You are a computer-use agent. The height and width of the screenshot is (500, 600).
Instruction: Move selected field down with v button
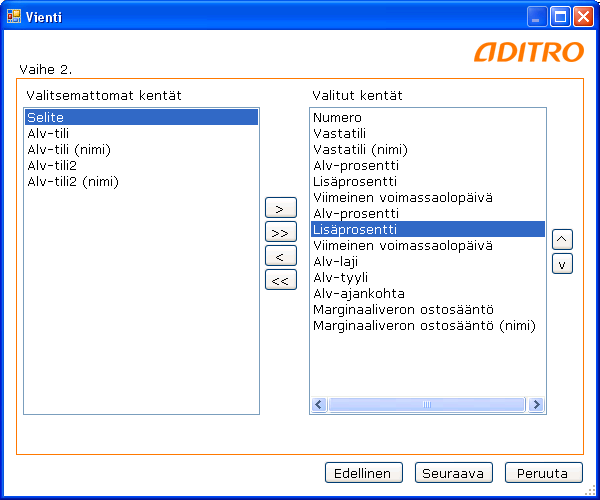pos(562,264)
